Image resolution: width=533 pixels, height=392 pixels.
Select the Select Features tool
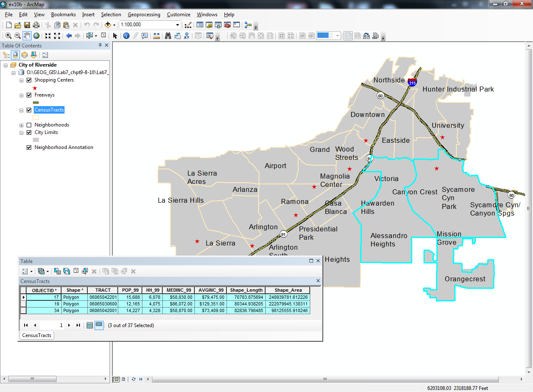tap(90, 36)
